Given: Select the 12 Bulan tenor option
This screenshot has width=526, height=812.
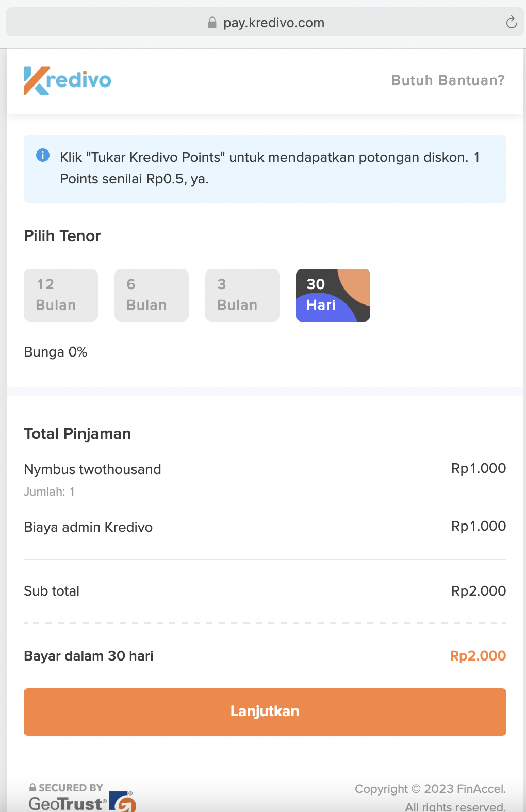Looking at the screenshot, I should 61,295.
